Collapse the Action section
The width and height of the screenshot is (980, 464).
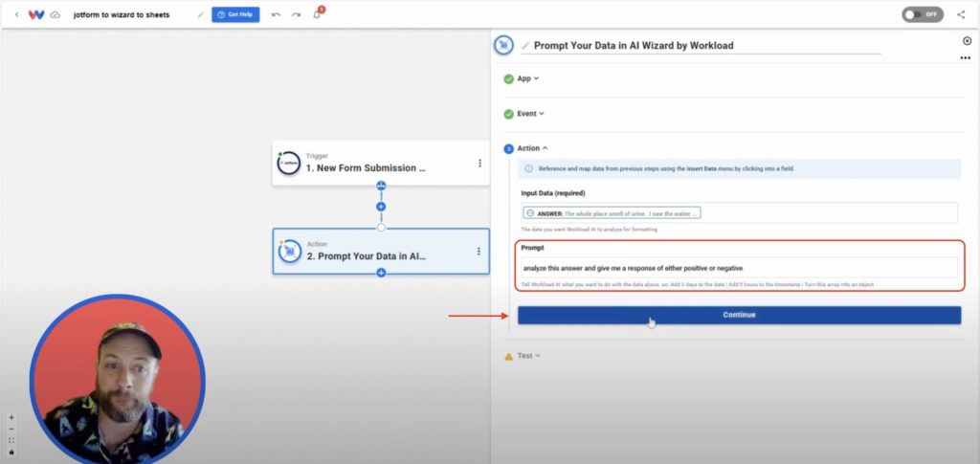[532, 148]
